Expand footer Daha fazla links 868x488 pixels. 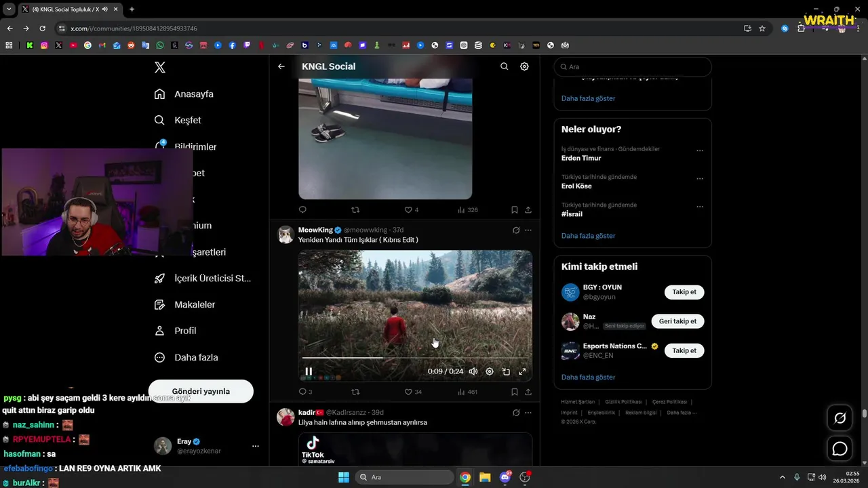tap(682, 412)
